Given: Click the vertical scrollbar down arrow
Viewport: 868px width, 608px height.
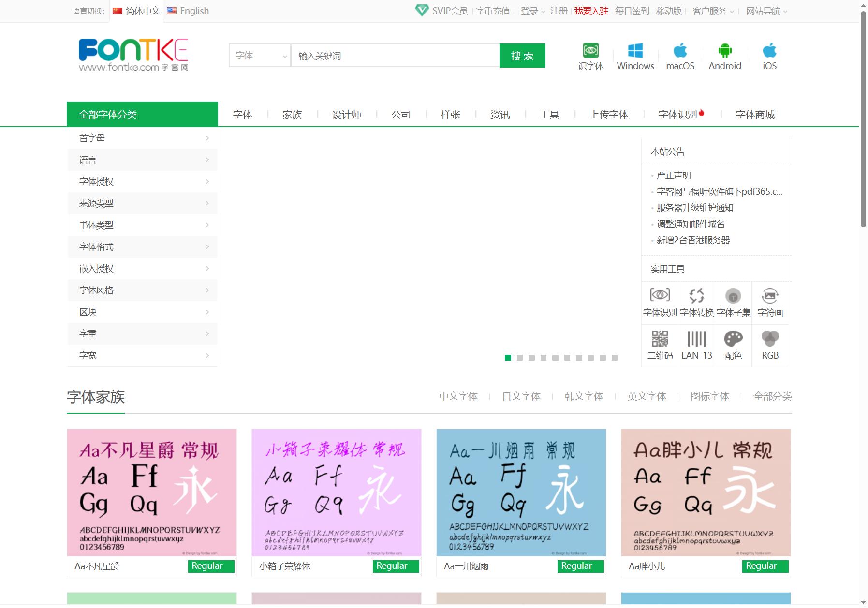Looking at the screenshot, I should (x=863, y=603).
